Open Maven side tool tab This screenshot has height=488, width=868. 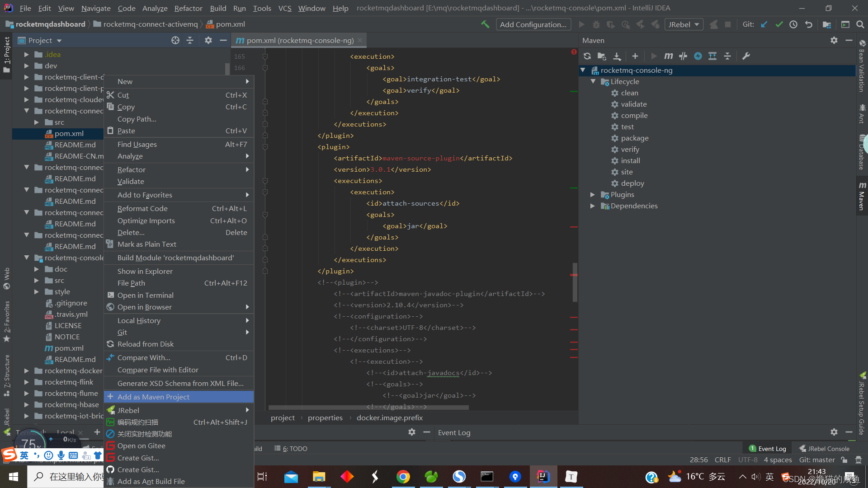tap(862, 196)
